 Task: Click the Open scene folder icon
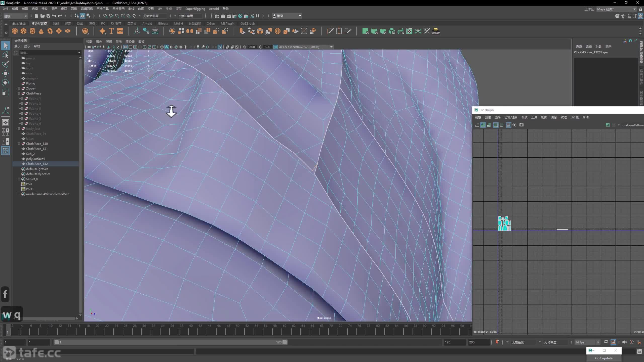[x=42, y=16]
